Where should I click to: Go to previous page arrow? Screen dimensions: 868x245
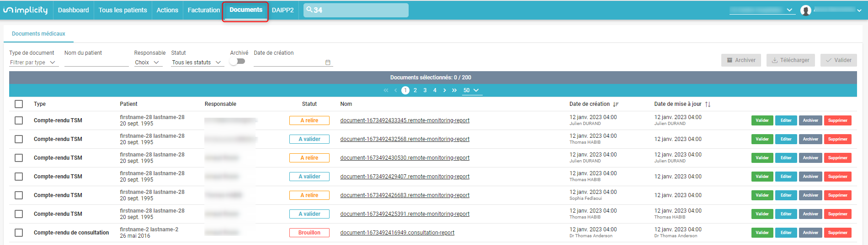point(395,90)
